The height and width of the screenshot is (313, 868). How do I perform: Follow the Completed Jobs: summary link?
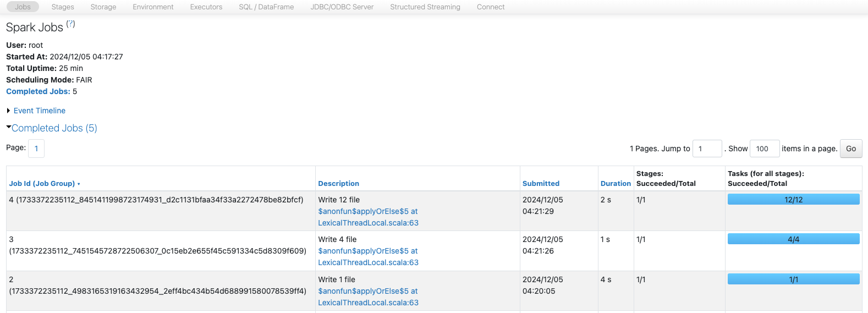click(x=38, y=91)
